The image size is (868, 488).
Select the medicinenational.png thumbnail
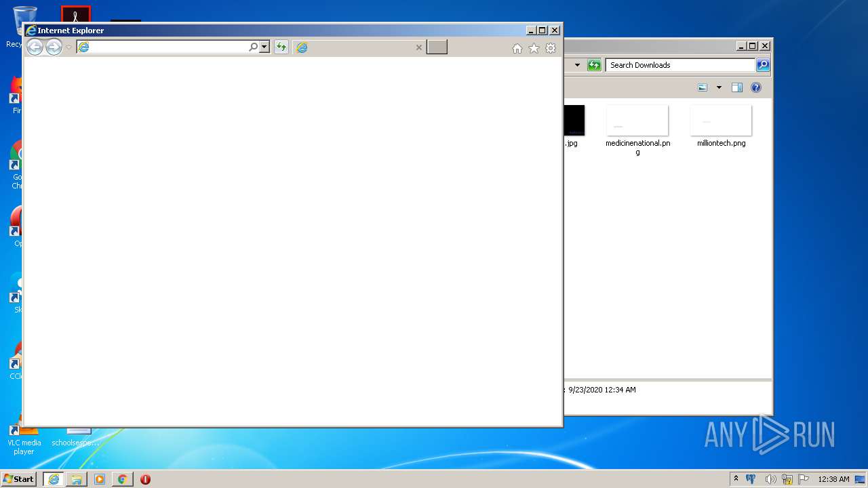[x=637, y=121]
